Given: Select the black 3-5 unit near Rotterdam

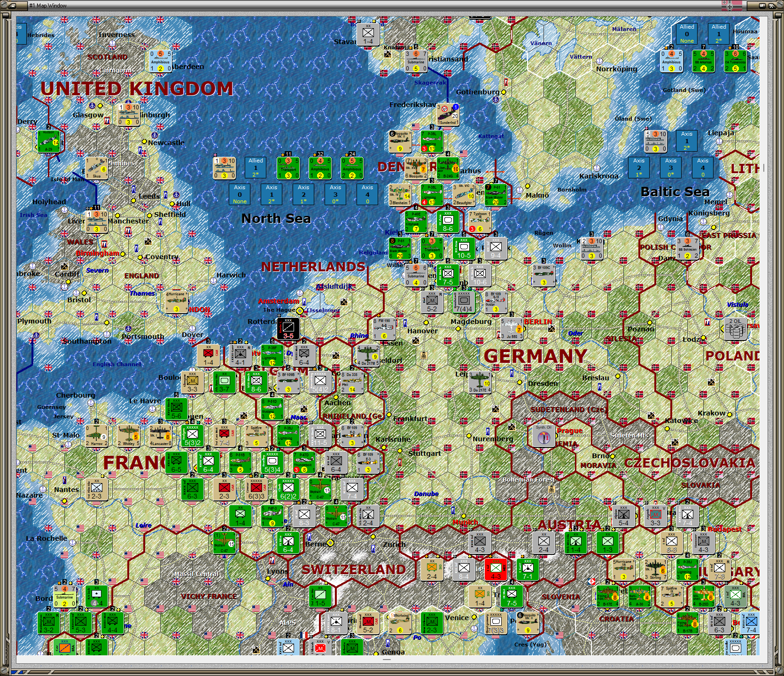Looking at the screenshot, I should click(288, 329).
